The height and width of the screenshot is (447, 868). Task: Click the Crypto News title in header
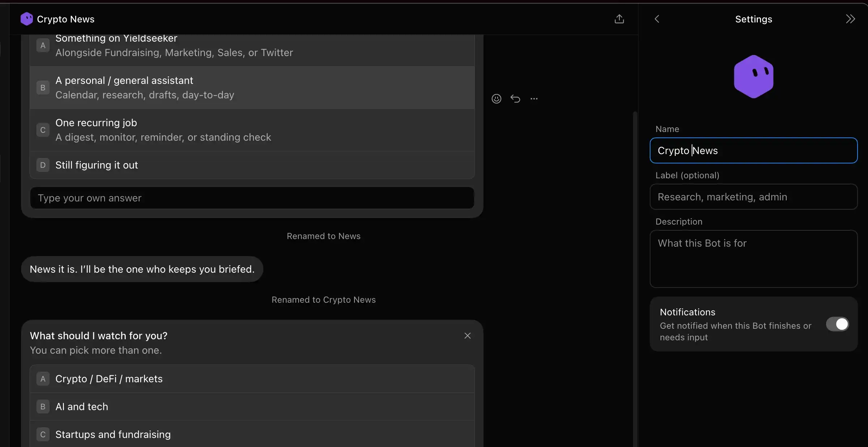[65, 19]
